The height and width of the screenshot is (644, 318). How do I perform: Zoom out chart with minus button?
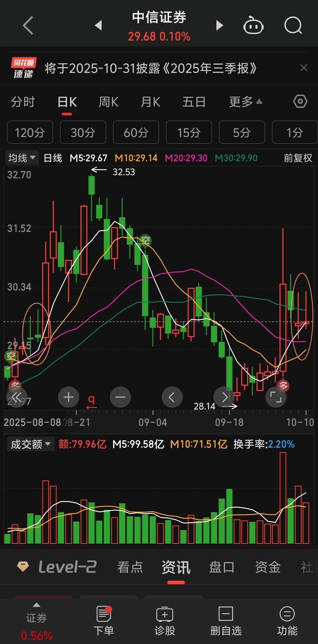120,397
